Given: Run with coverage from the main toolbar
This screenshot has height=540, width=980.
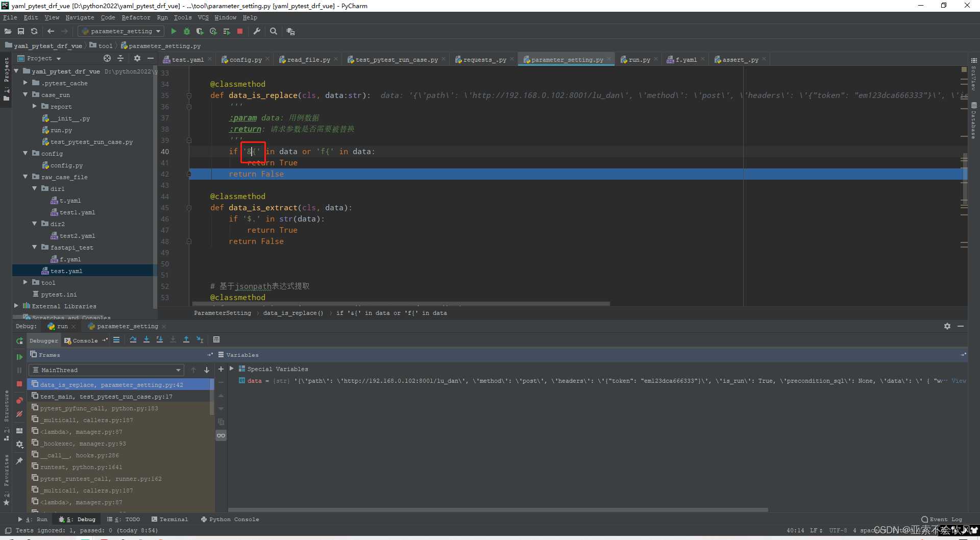Looking at the screenshot, I should (200, 31).
